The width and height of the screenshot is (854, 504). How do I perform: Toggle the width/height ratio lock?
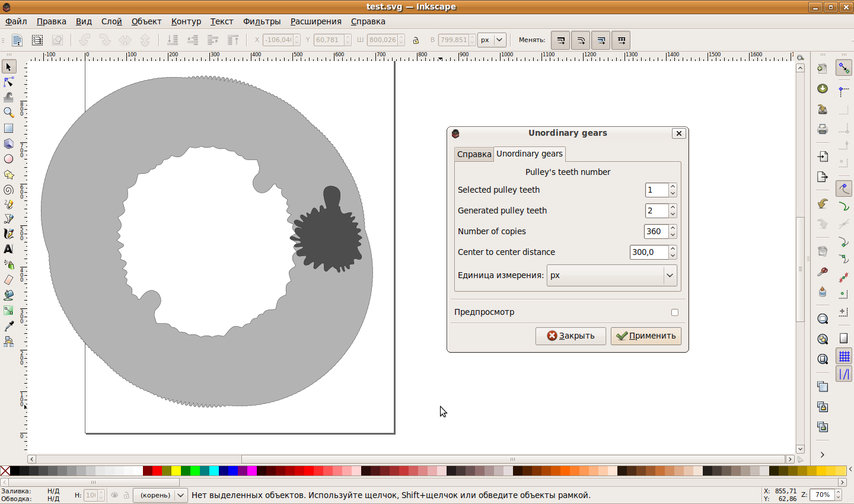tap(416, 40)
